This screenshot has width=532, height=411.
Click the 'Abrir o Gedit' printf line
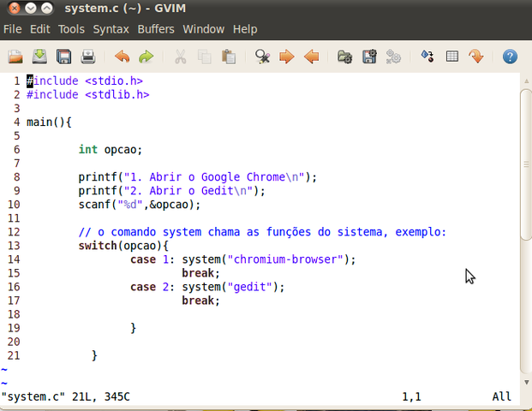pyautogui.click(x=171, y=191)
